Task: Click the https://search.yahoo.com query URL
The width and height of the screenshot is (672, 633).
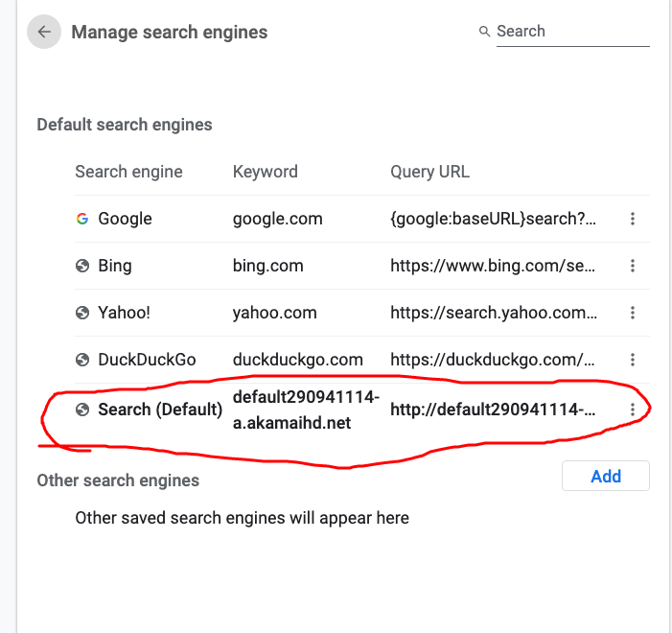Action: click(x=494, y=313)
